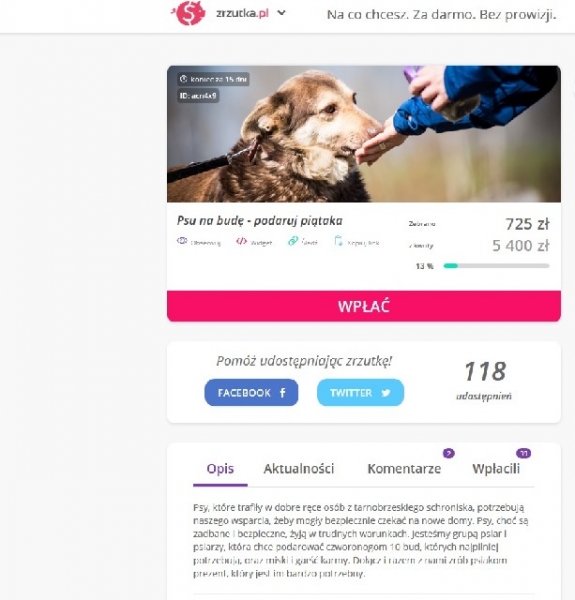
Task: Switch to the Aktualności tab
Action: click(x=298, y=469)
